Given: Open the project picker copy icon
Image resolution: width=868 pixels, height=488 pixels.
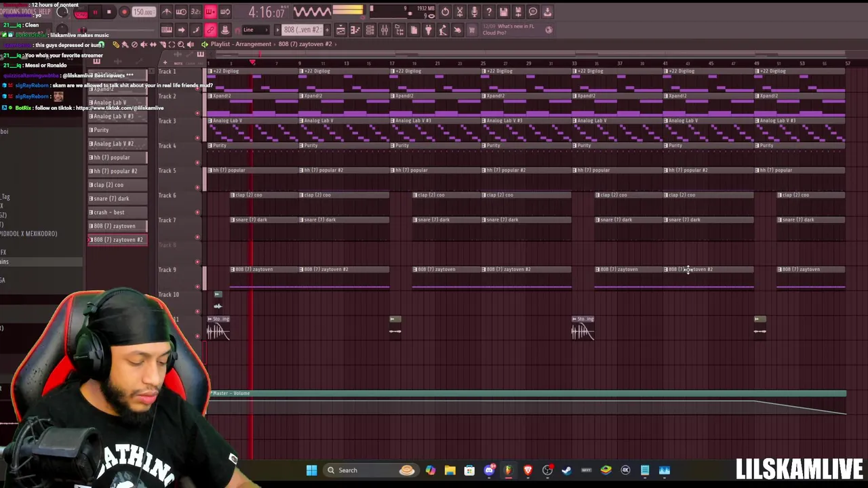Looking at the screenshot, I should coord(414,30).
